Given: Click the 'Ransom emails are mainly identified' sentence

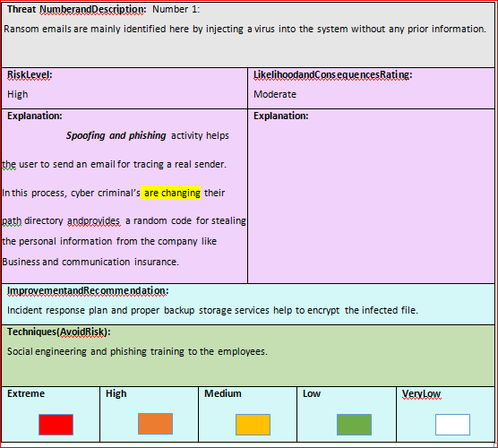Looking at the screenshot, I should coord(245,30).
